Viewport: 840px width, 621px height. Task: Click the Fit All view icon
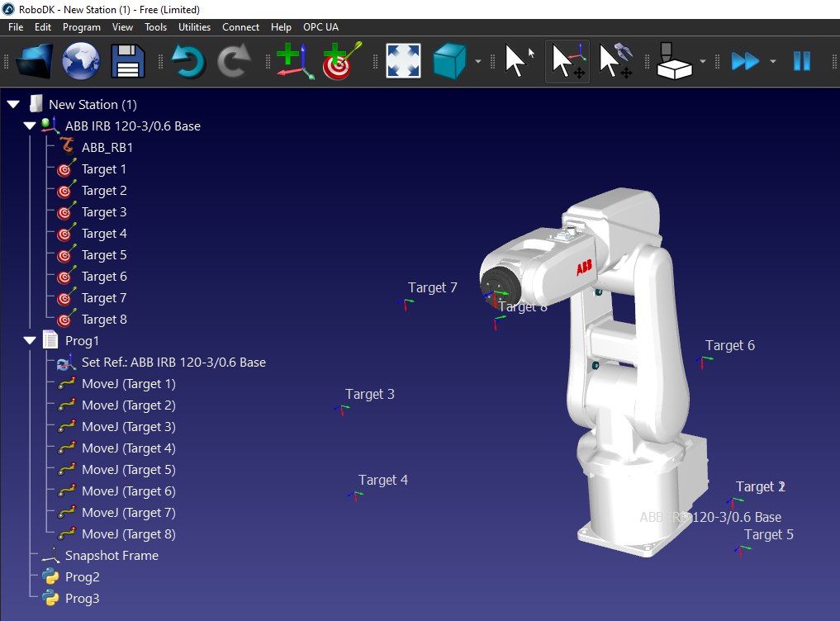tap(403, 61)
